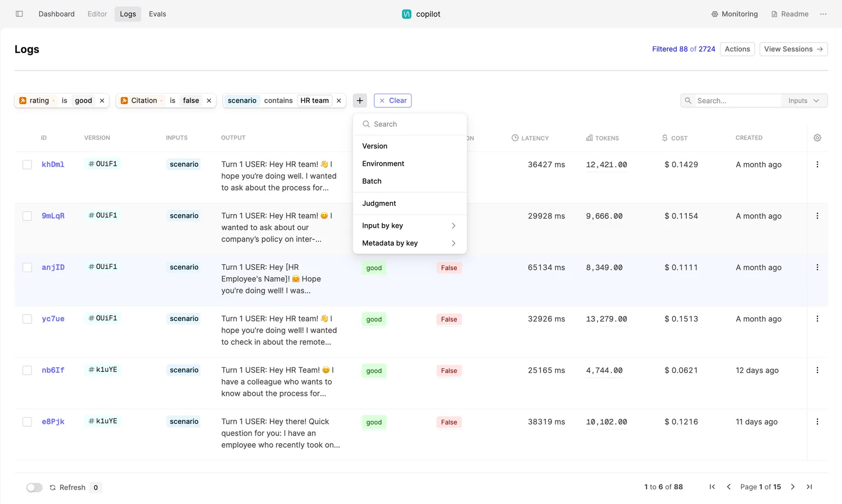Image resolution: width=842 pixels, height=504 pixels.
Task: Jump to the last page
Action: click(x=809, y=487)
